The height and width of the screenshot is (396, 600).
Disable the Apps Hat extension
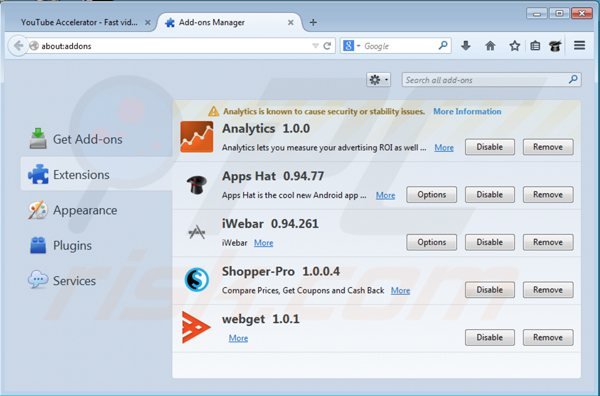tap(489, 194)
